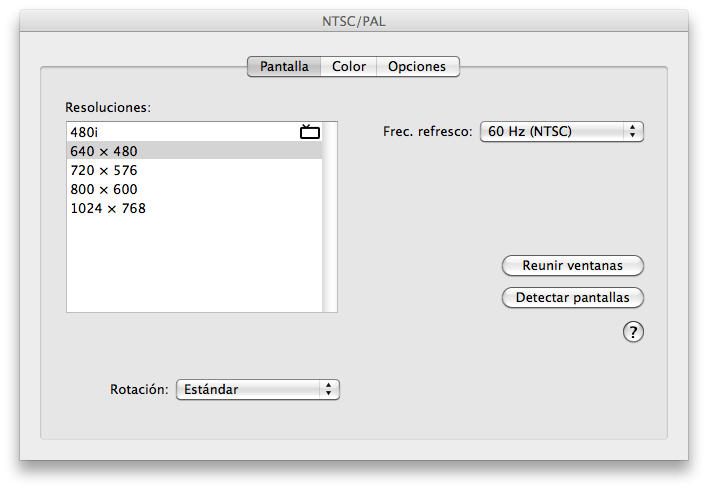This screenshot has width=708, height=490.
Task: Select the 720 × 576 resolution
Action: [195, 170]
